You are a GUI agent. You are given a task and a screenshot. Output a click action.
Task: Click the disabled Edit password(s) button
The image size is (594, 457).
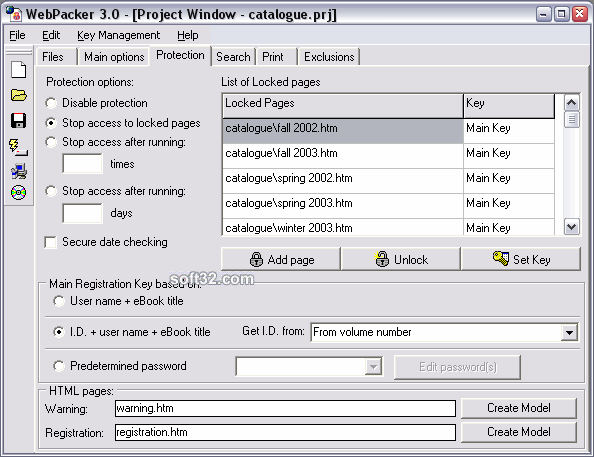tap(457, 367)
